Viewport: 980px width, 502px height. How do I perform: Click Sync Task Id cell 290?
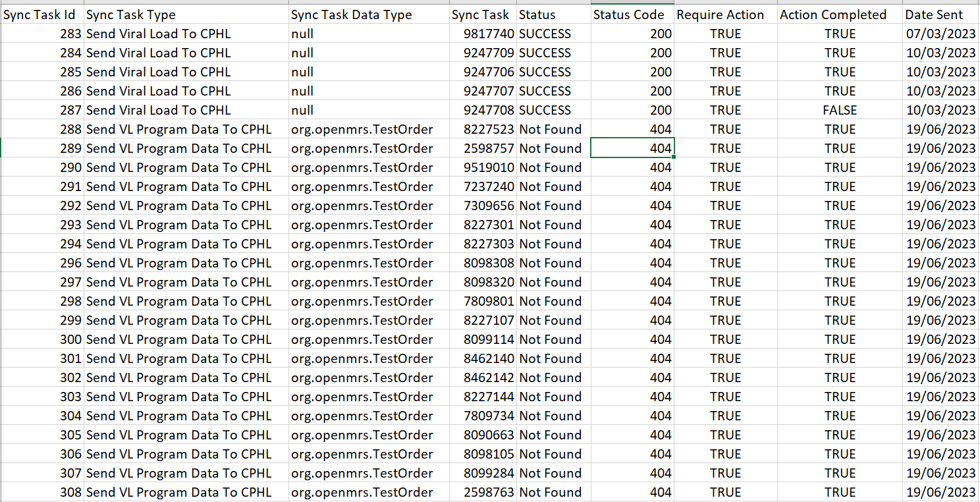click(x=41, y=167)
